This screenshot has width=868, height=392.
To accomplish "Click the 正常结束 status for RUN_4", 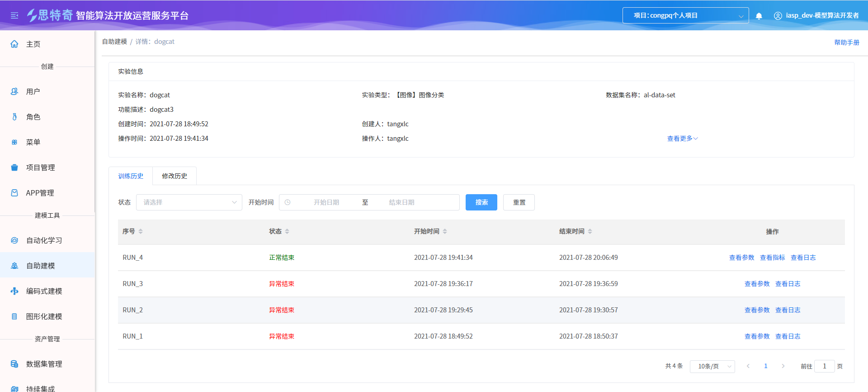I will pos(282,258).
